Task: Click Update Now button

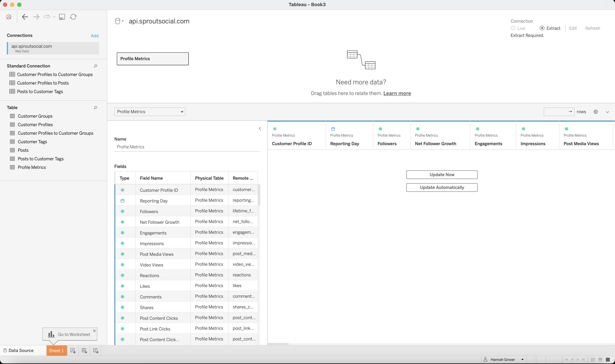Action: pos(442,175)
